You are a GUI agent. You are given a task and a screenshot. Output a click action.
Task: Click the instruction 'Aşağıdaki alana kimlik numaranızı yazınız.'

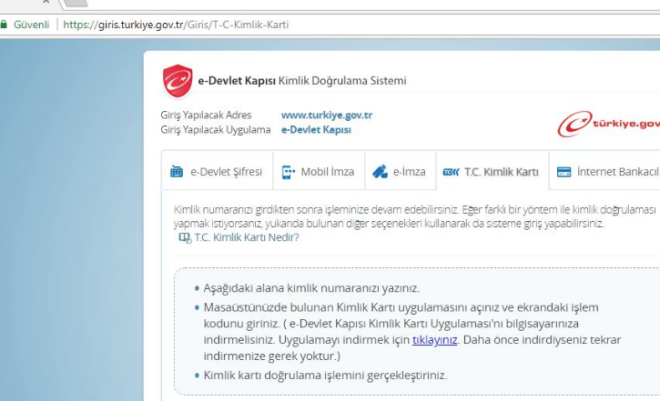pyautogui.click(x=311, y=288)
